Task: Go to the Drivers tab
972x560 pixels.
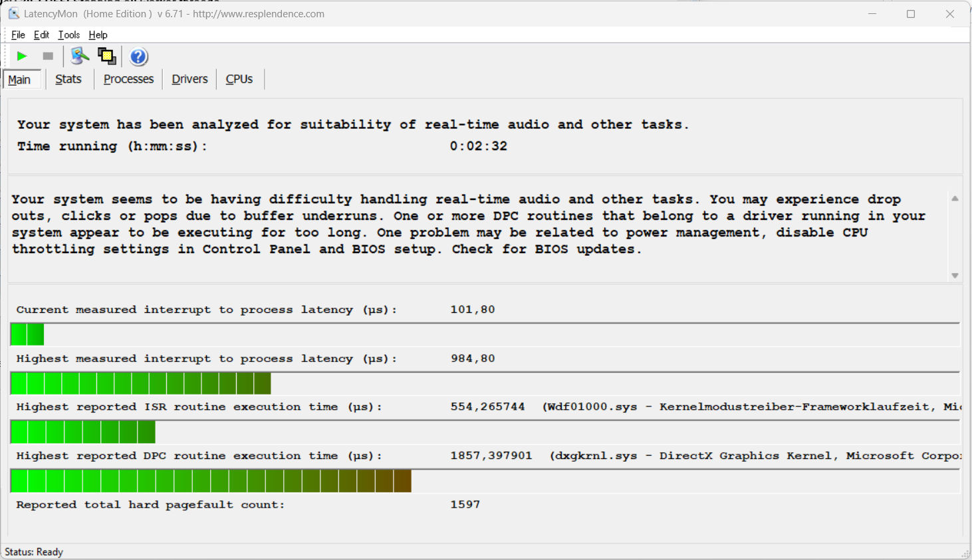Action: [x=189, y=79]
